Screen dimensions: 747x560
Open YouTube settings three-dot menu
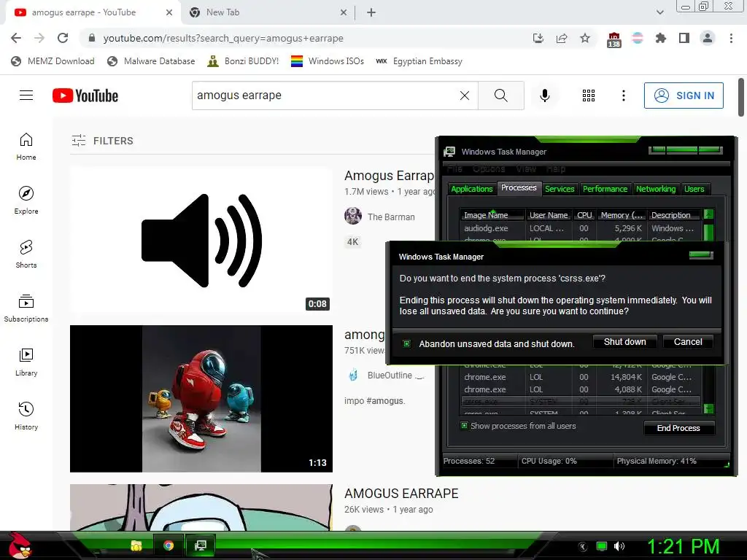click(623, 96)
